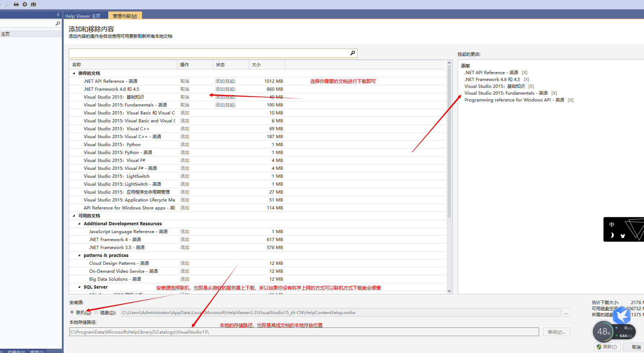
Task: Collapse the patterns & practices section
Action: pos(79,255)
